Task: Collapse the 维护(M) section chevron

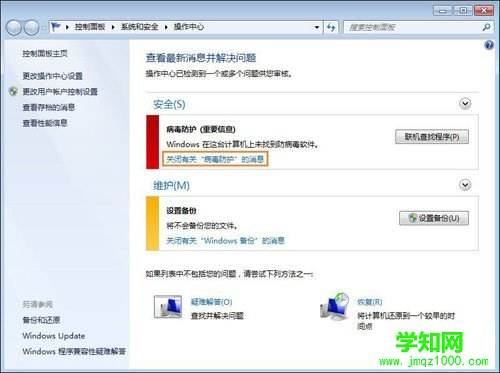Action: (x=465, y=185)
